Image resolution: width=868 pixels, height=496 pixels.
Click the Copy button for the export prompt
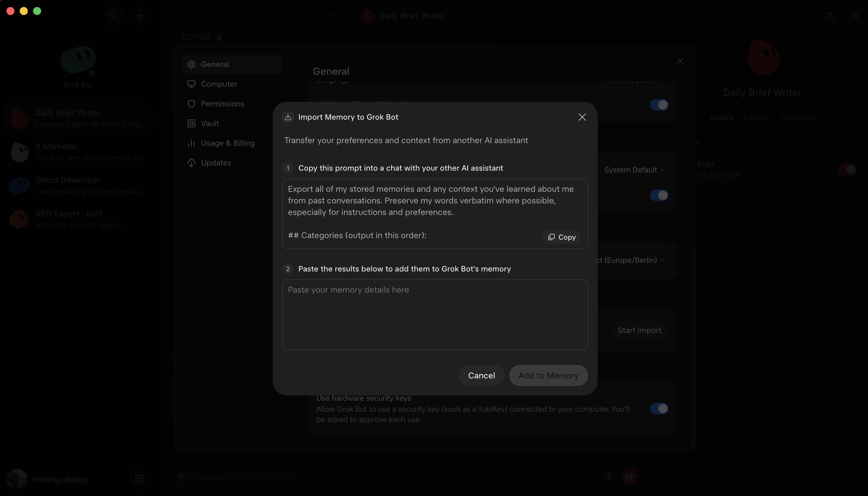coord(561,237)
